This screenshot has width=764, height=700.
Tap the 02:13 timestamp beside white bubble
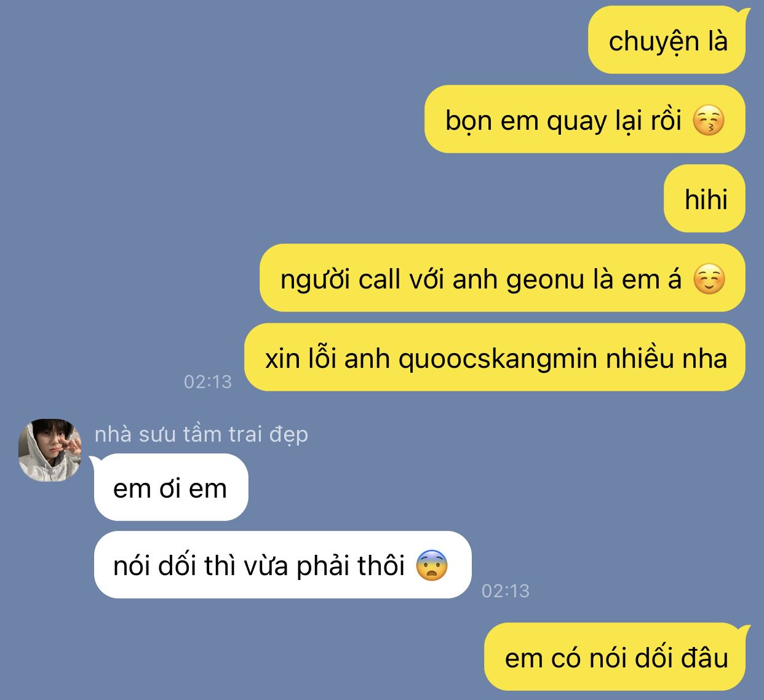point(506,591)
